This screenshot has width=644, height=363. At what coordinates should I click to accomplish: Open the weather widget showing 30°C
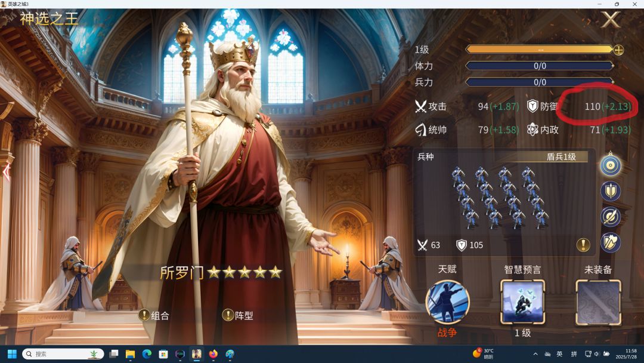(484, 353)
